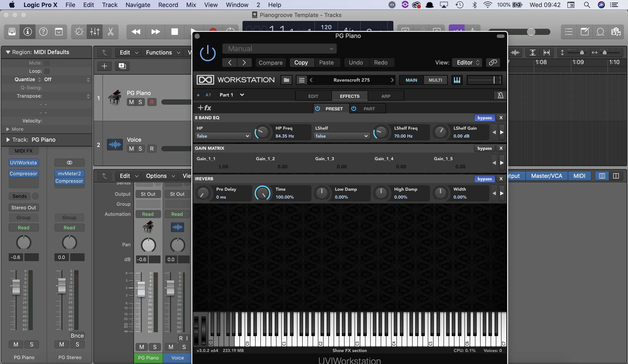
Task: Click the PG Piano inspector volume fader
Action: (16, 287)
